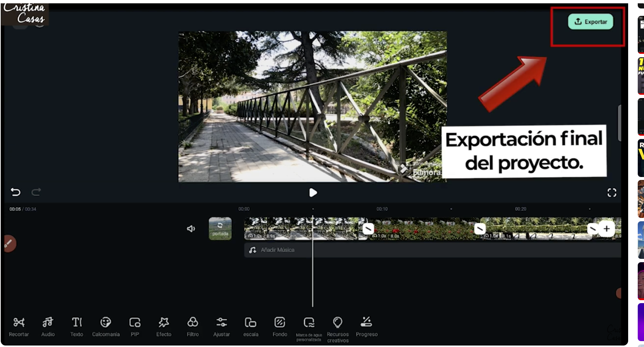Enter fullscreen preview mode

[612, 192]
